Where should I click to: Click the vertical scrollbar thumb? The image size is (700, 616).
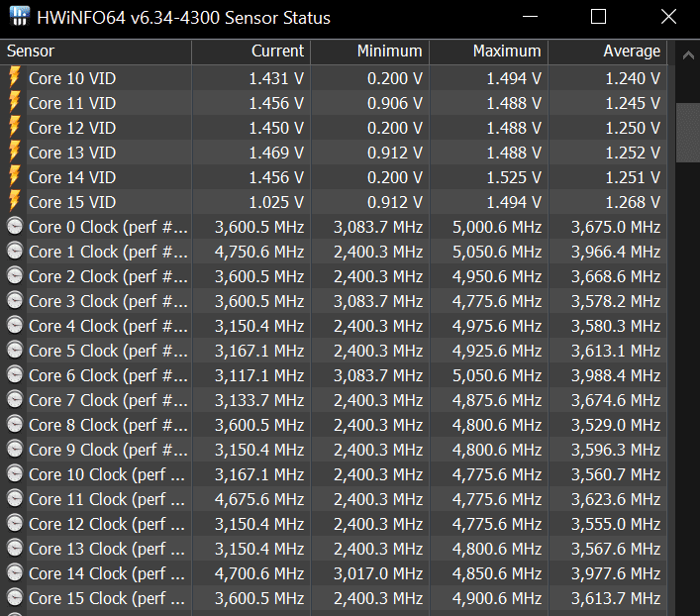688,132
